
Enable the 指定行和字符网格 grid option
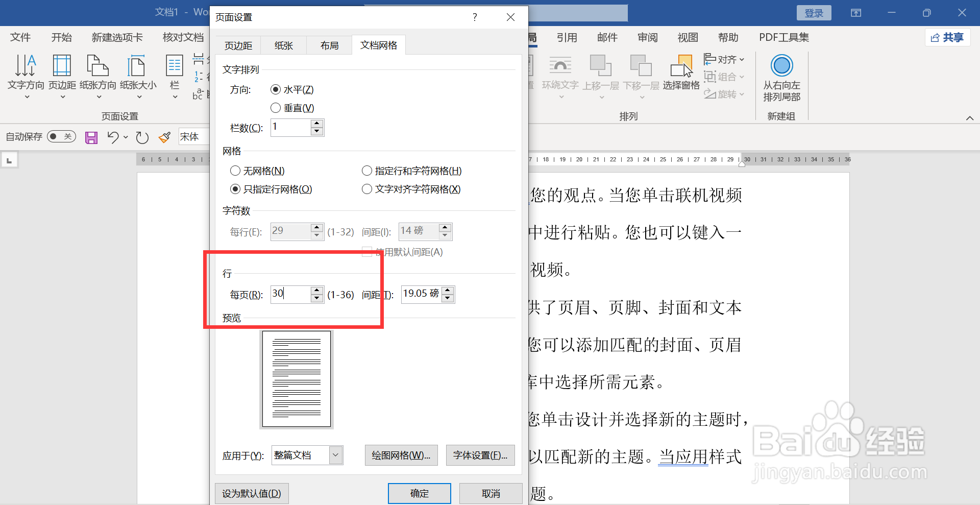pyautogui.click(x=366, y=170)
